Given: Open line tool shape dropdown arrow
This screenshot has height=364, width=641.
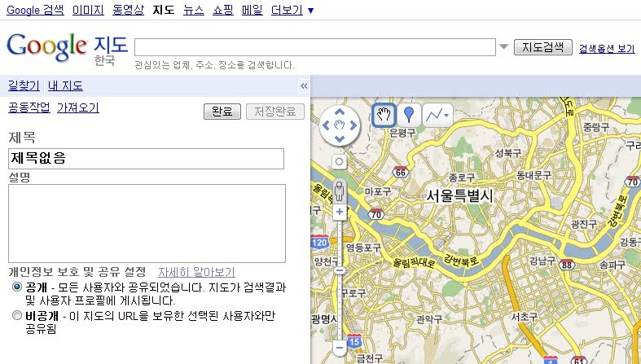Looking at the screenshot, I should pyautogui.click(x=447, y=115).
